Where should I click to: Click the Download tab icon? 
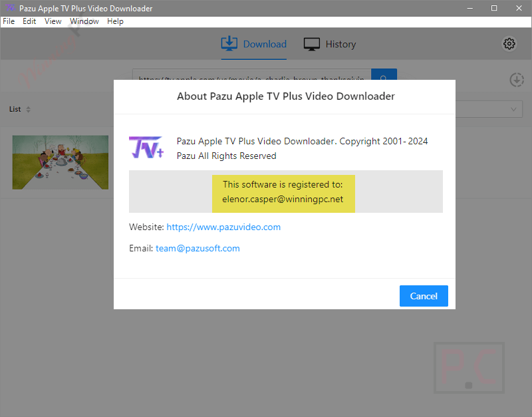pos(229,44)
